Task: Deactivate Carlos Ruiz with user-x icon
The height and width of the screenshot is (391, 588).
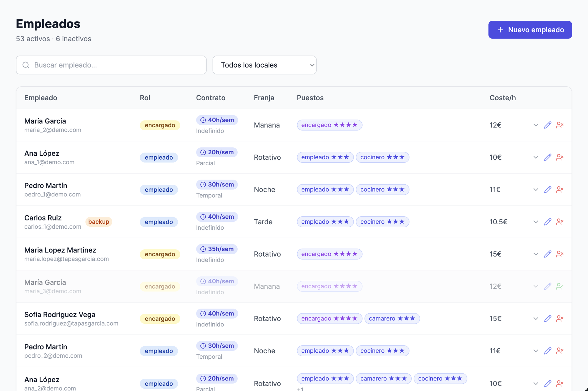Action: pos(559,222)
